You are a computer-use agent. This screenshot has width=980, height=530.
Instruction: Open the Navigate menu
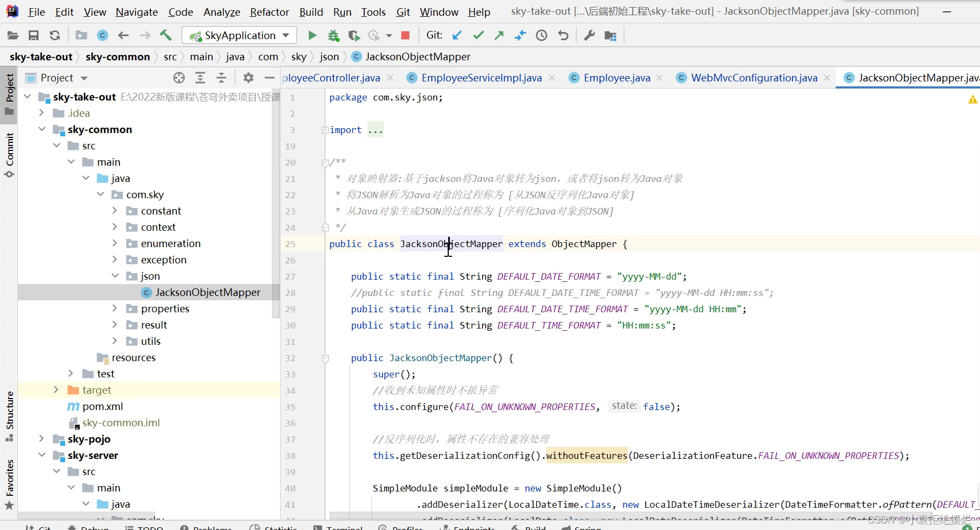(137, 12)
